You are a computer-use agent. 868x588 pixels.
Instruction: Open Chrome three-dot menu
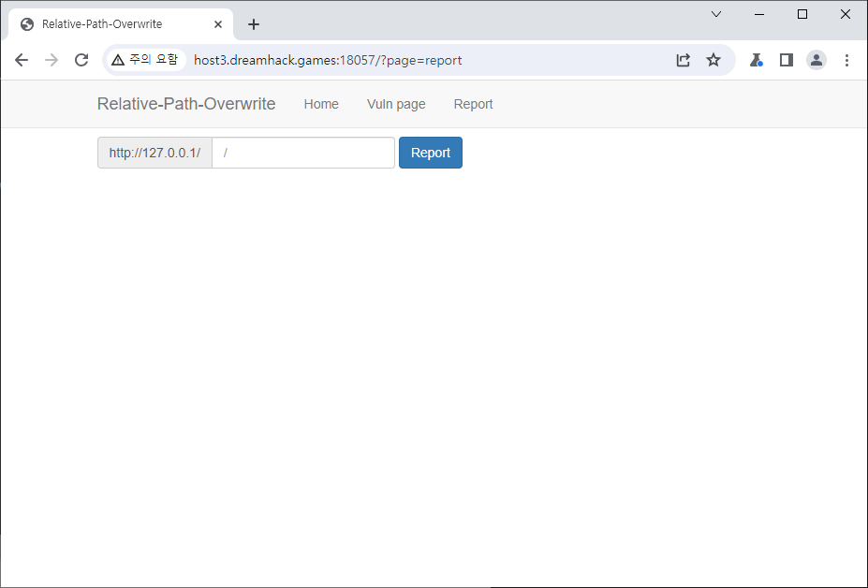tap(846, 60)
